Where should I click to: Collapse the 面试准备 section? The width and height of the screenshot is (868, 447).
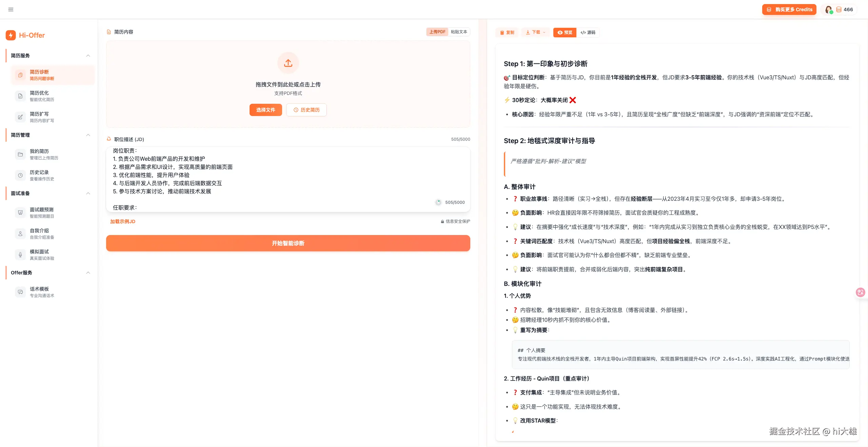tap(88, 193)
